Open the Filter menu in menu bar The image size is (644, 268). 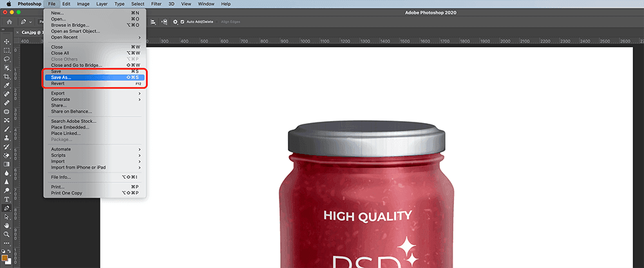click(x=156, y=4)
